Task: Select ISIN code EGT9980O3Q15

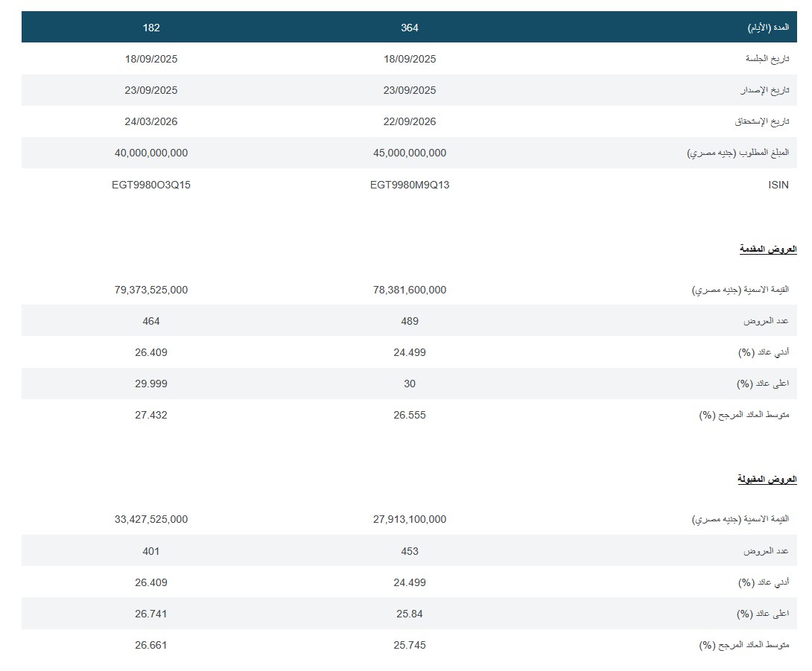Action: click(x=151, y=185)
